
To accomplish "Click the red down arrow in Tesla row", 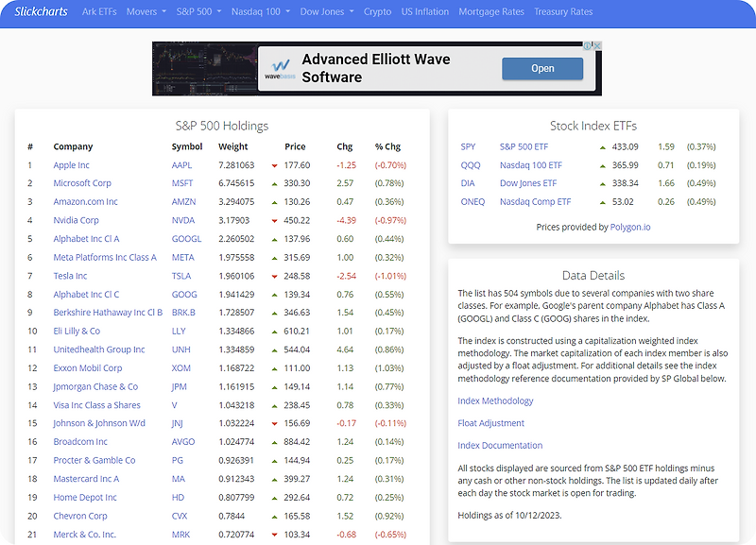I will [x=274, y=277].
